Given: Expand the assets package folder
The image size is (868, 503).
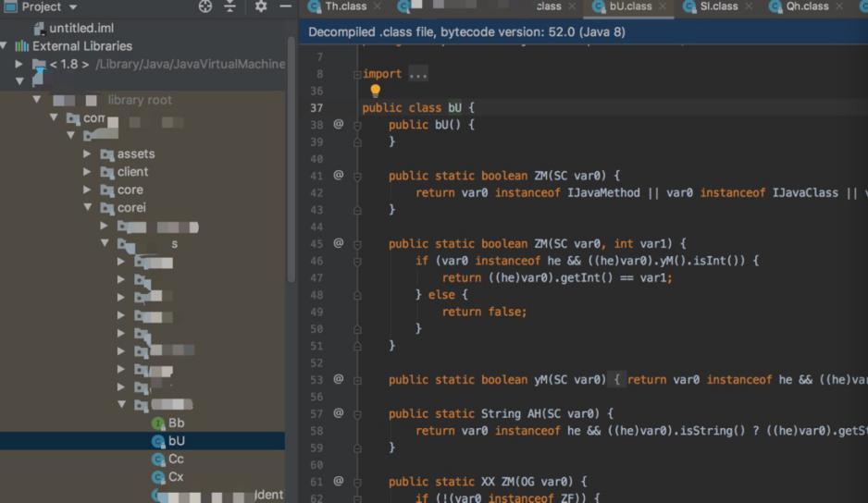Looking at the screenshot, I should pos(87,154).
